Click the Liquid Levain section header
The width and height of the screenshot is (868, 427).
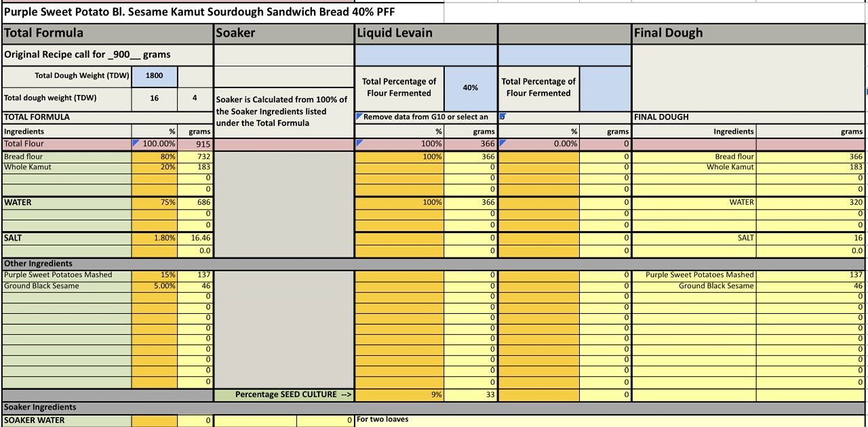pos(426,33)
